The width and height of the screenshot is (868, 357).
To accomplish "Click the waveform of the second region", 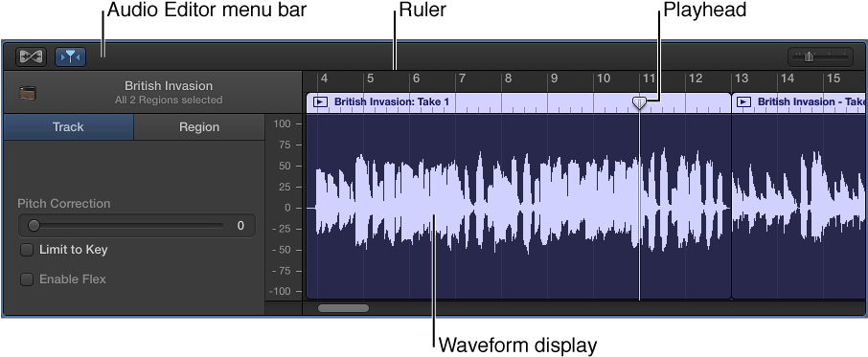I will (x=799, y=207).
